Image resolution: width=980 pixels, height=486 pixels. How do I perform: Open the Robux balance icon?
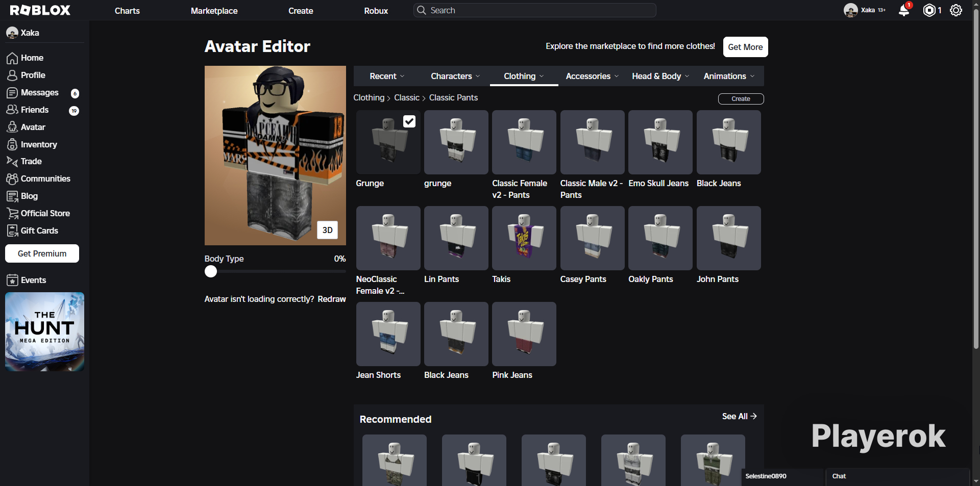click(x=929, y=10)
